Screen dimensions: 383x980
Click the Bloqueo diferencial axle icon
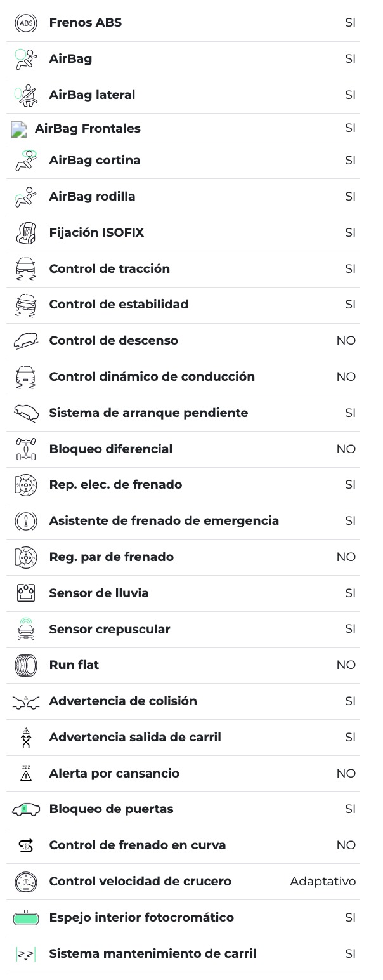pyautogui.click(x=25, y=449)
